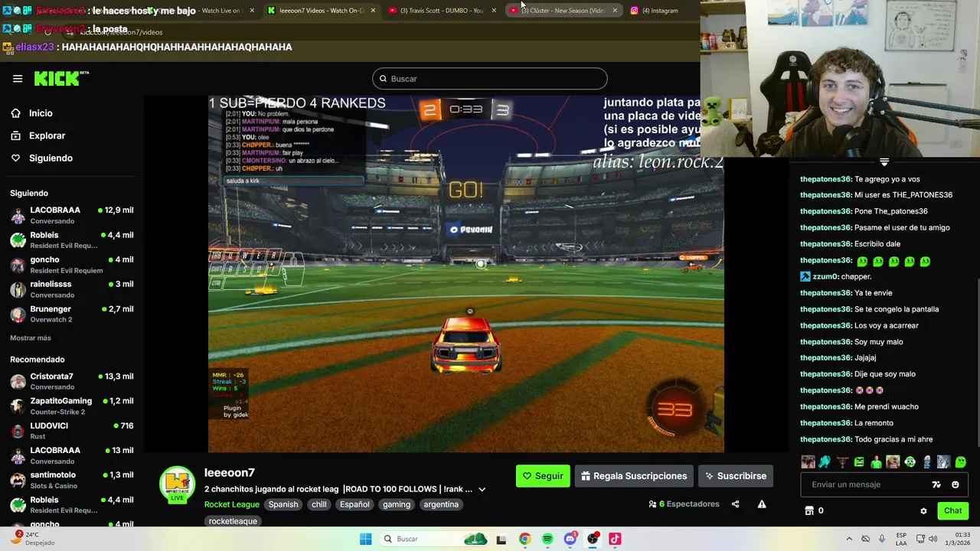Open Google Chrome from the taskbar

(524, 539)
